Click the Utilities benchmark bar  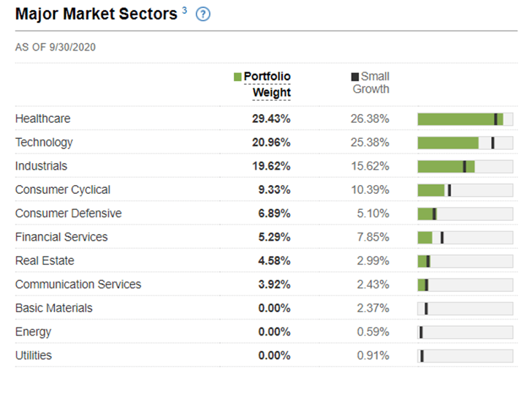coord(422,356)
